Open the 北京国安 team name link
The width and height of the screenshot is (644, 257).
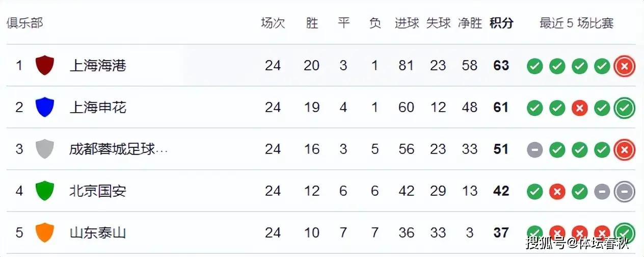(97, 191)
